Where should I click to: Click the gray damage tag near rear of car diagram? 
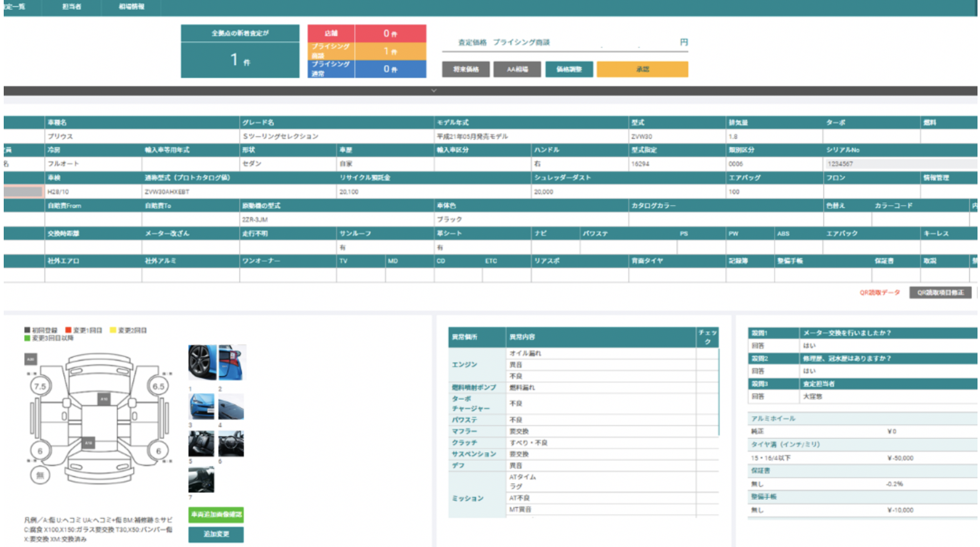89,443
